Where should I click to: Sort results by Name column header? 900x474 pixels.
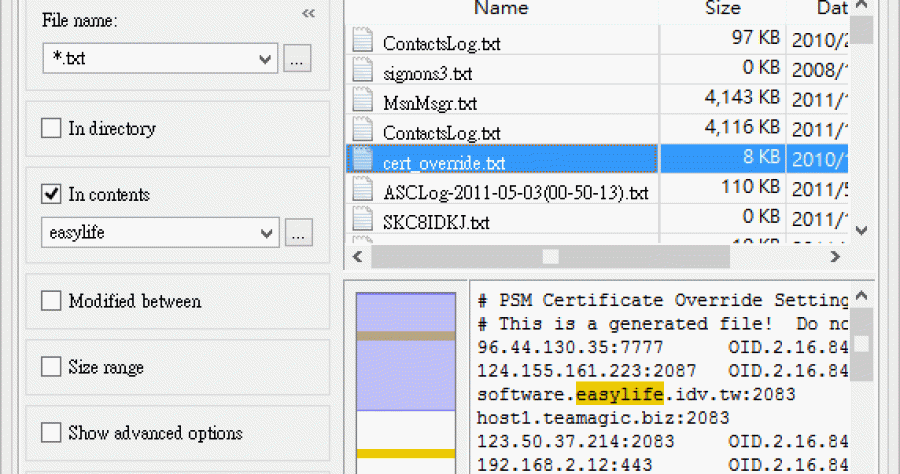click(x=501, y=9)
